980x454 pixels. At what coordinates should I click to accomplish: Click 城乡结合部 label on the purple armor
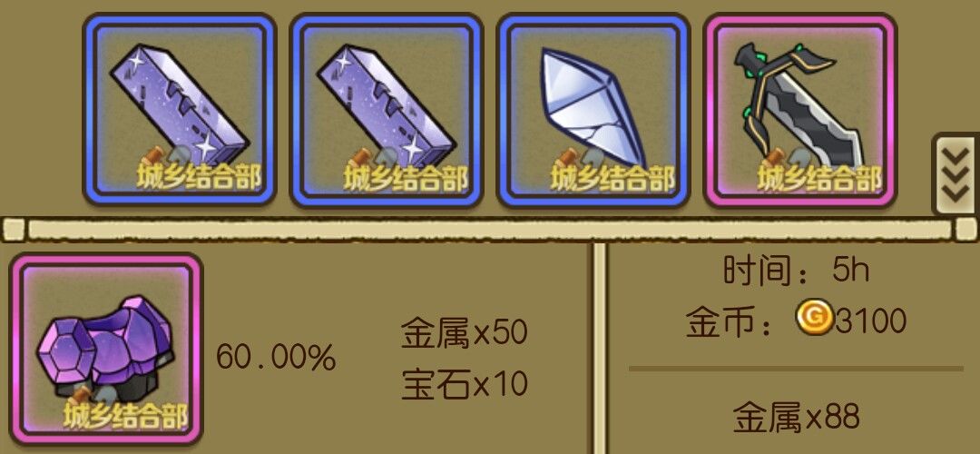tap(126, 417)
